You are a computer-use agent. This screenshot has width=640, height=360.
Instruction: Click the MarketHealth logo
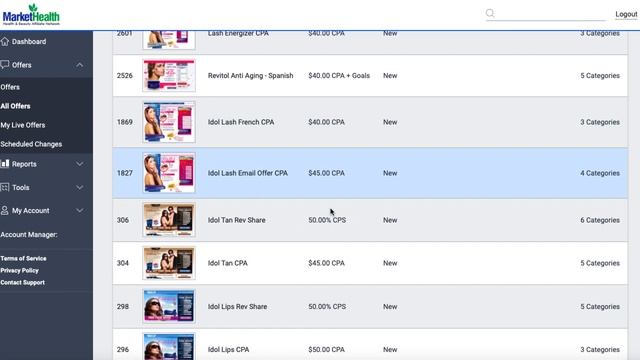coord(31,15)
